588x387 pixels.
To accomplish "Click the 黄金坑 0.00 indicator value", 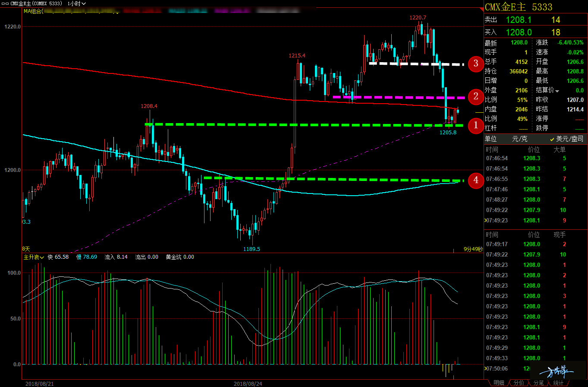I will [x=180, y=257].
